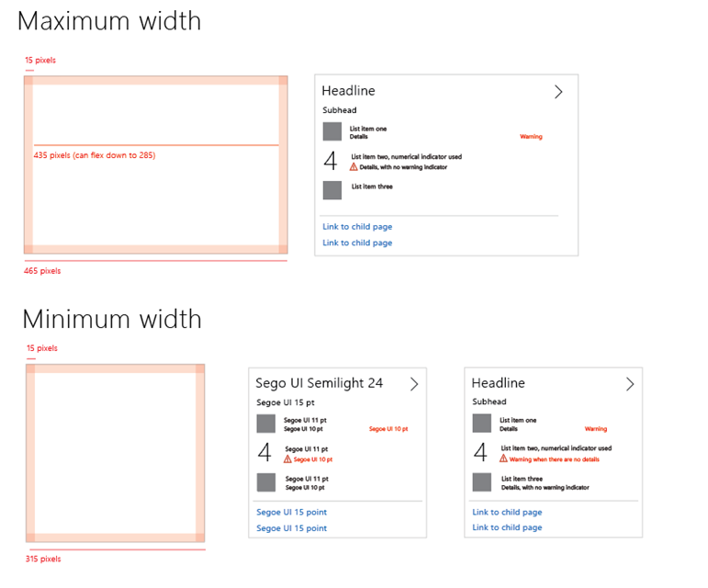The height and width of the screenshot is (588, 708).
Task: Click the warning triangle next to red 'Segoe UI 10 pt'
Action: point(287,459)
